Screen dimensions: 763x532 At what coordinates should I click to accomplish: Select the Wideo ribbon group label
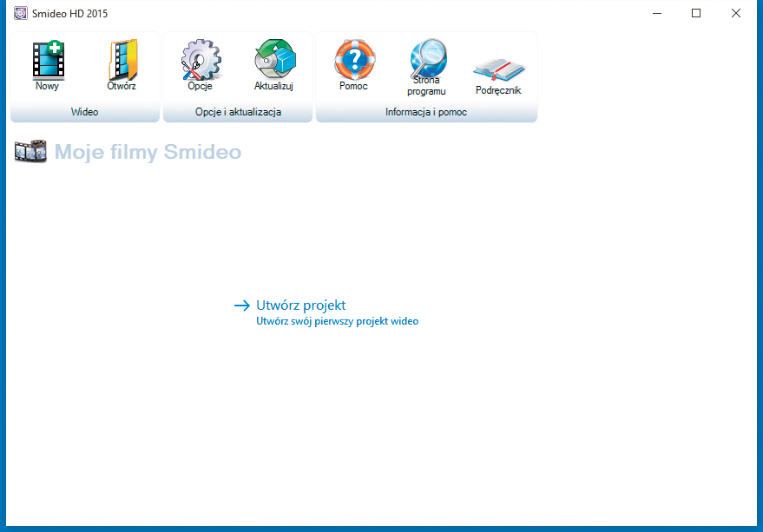click(85, 113)
